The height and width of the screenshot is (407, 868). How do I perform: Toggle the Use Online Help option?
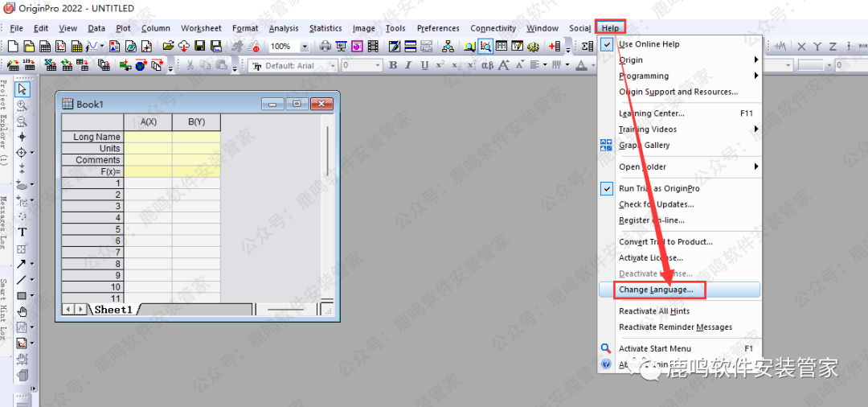pos(649,44)
